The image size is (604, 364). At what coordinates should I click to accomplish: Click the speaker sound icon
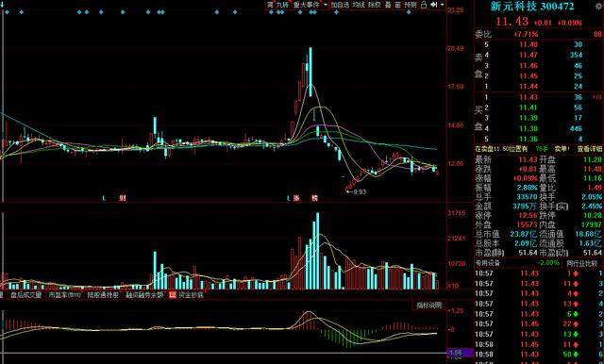coord(434,5)
